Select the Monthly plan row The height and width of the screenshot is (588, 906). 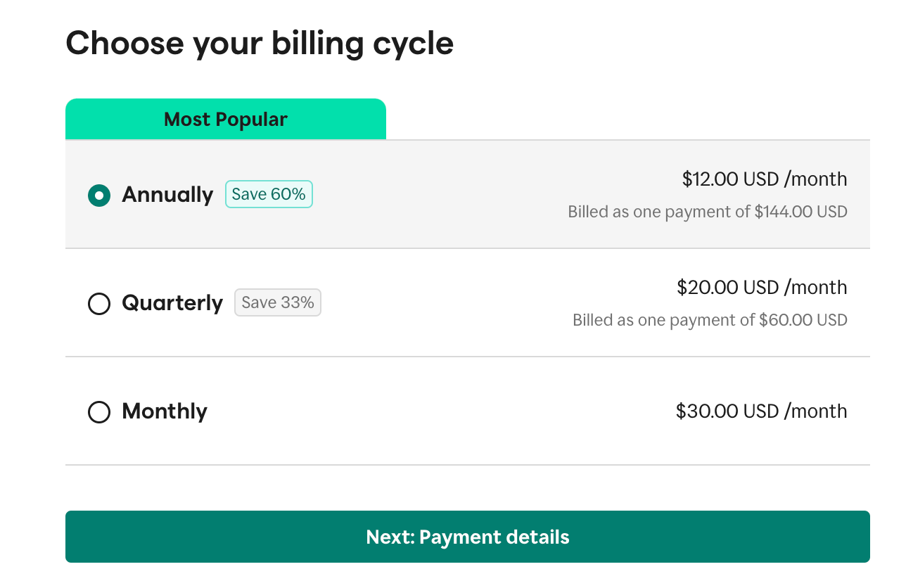[467, 411]
